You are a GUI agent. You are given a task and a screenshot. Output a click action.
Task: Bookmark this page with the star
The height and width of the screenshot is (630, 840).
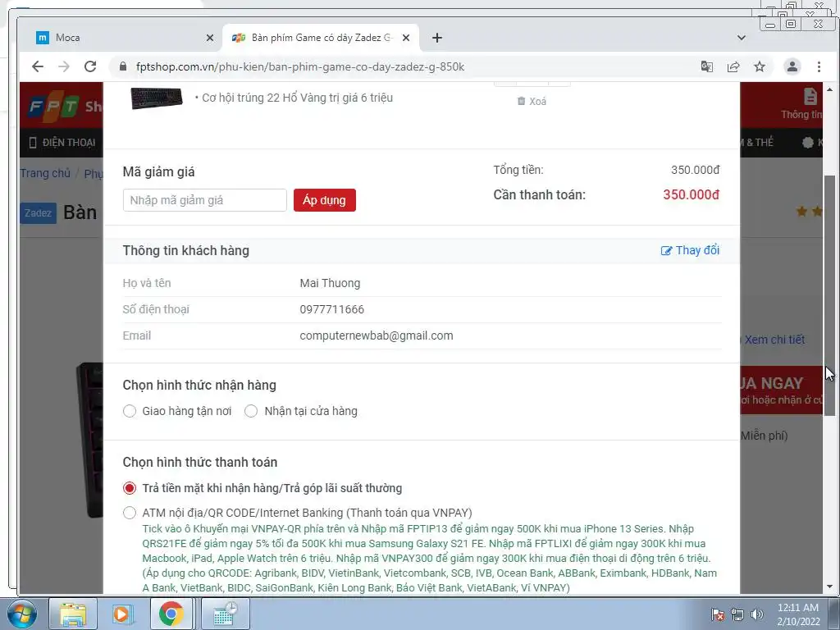click(x=760, y=66)
